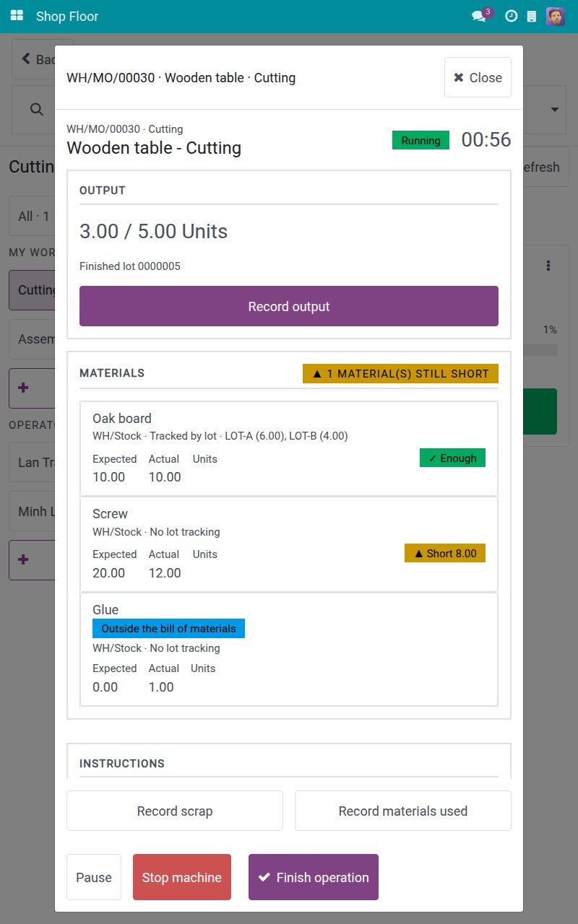Viewport: 578px width, 924px height.
Task: Pause the running operation
Action: tap(94, 877)
